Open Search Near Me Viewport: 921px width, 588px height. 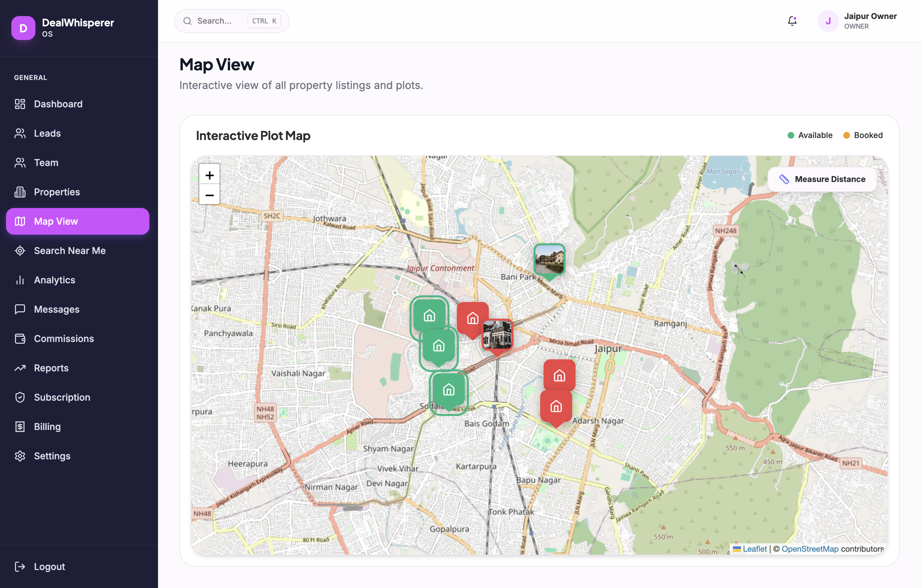coord(78,251)
